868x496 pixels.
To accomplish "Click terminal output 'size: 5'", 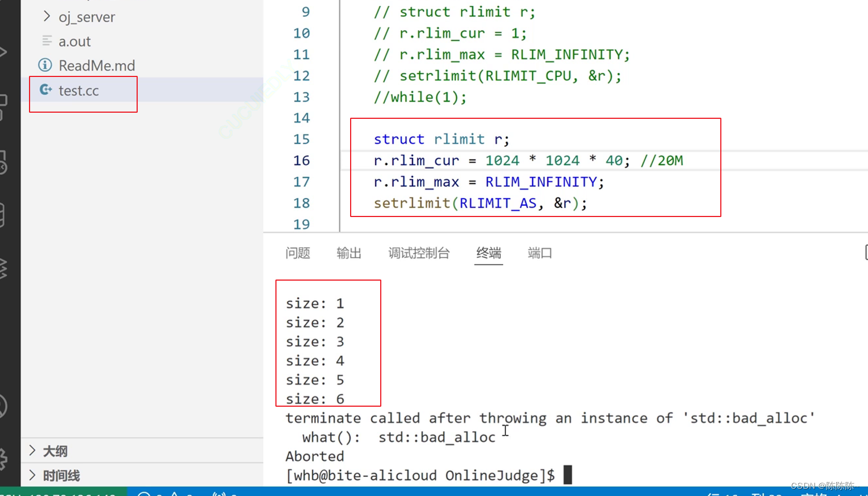I will 315,380.
